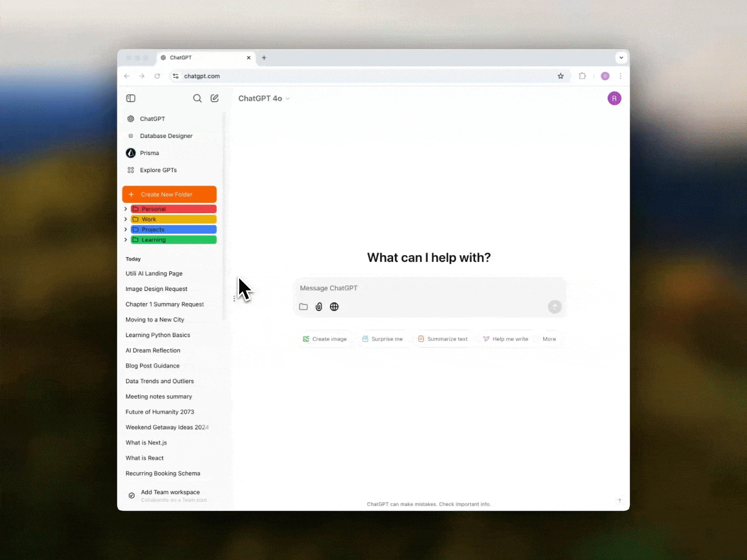The width and height of the screenshot is (747, 560).
Task: View site information icon in address bar
Action: (x=175, y=76)
